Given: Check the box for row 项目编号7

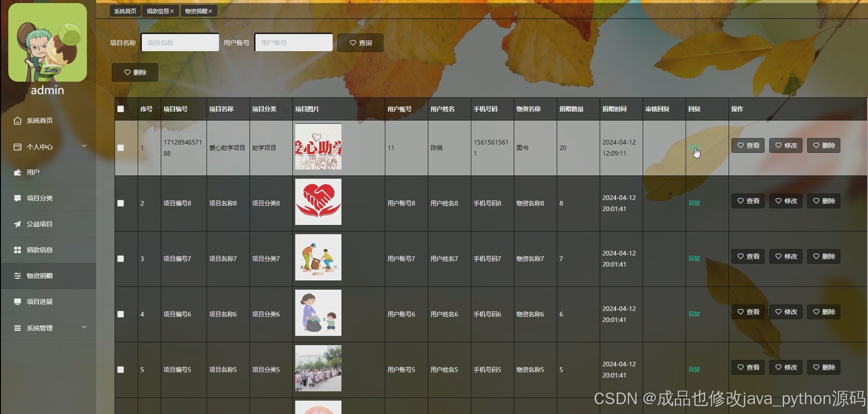Looking at the screenshot, I should point(121,258).
